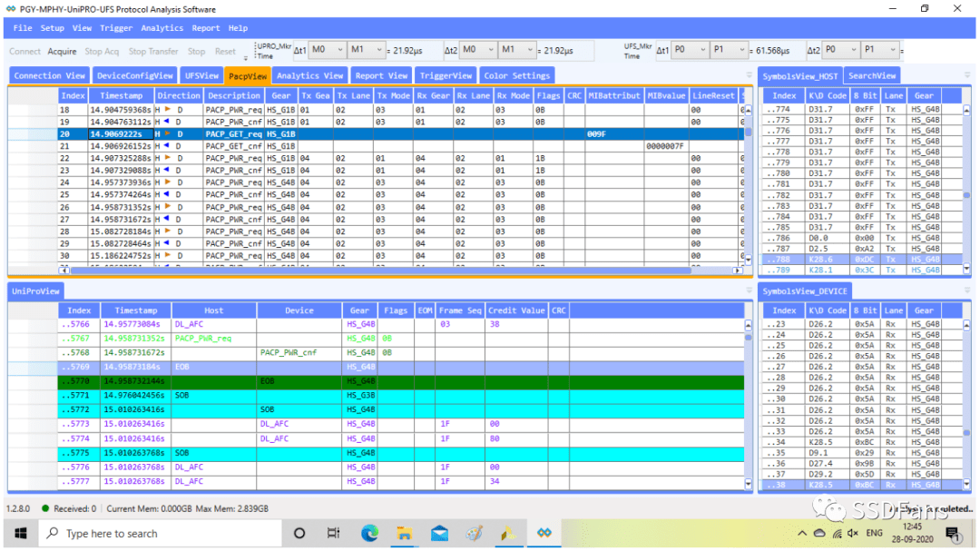Open the File menu

click(x=23, y=28)
